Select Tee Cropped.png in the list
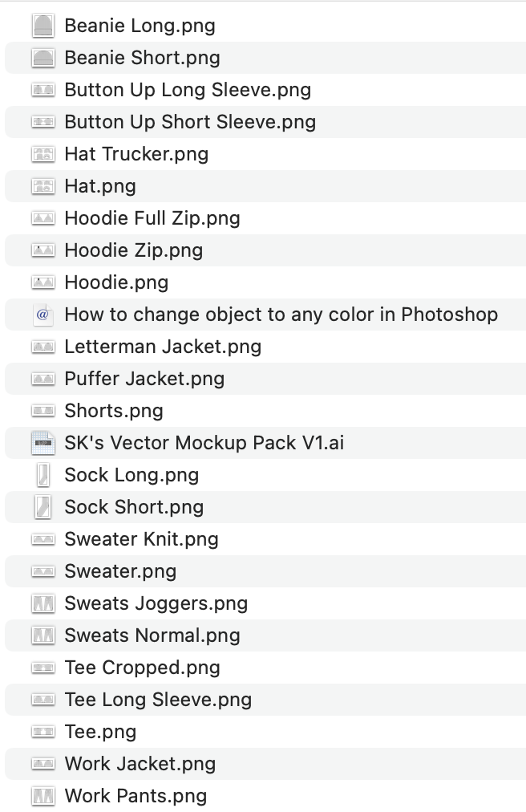The height and width of the screenshot is (812, 526). point(142,668)
